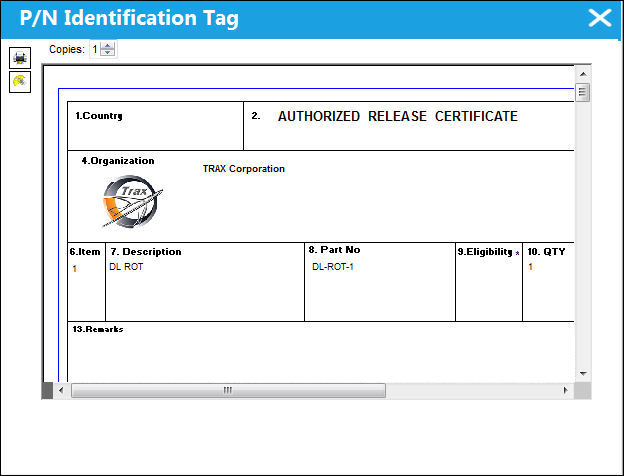Click the 'P/N Identification Tag' title text
The image size is (624, 476).
[129, 18]
